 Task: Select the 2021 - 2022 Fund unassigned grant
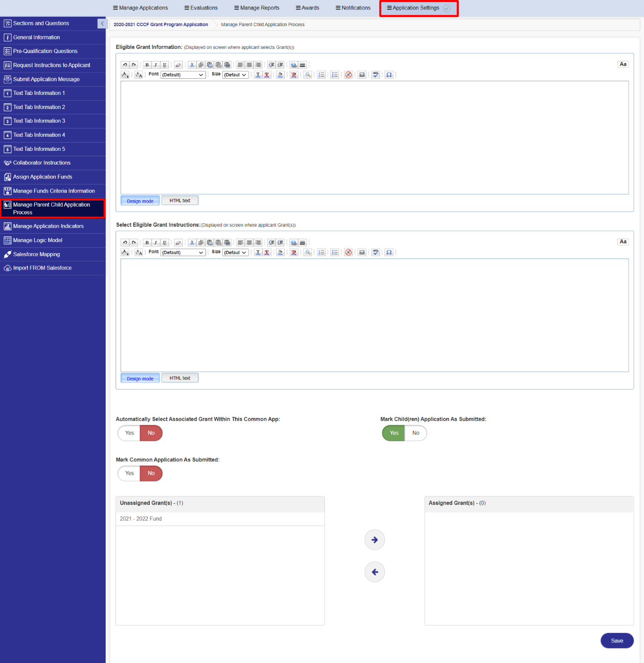tap(141, 519)
